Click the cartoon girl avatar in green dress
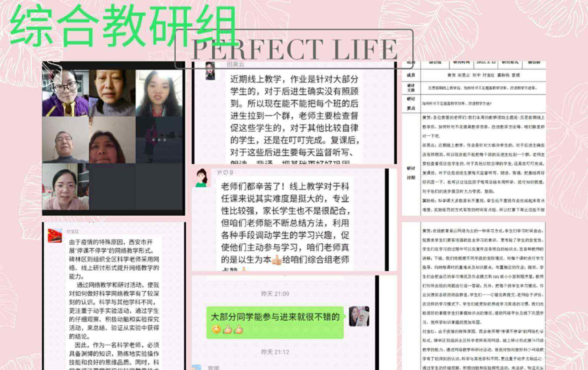Viewport: 588px width, 370px height. point(201,178)
